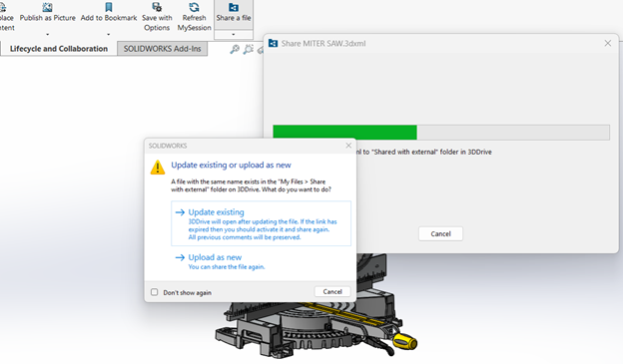This screenshot has width=623, height=364.
Task: Click the yellow warning icon in dialog
Action: click(x=158, y=168)
